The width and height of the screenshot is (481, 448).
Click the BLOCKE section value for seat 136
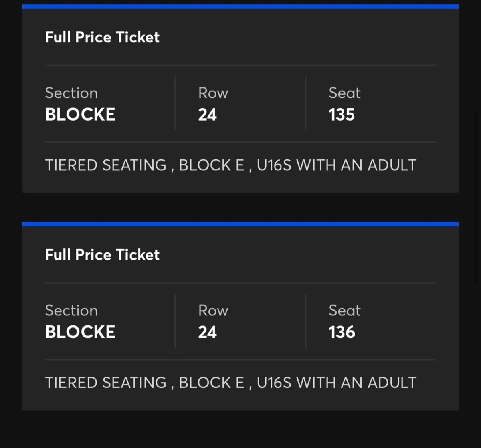[80, 332]
